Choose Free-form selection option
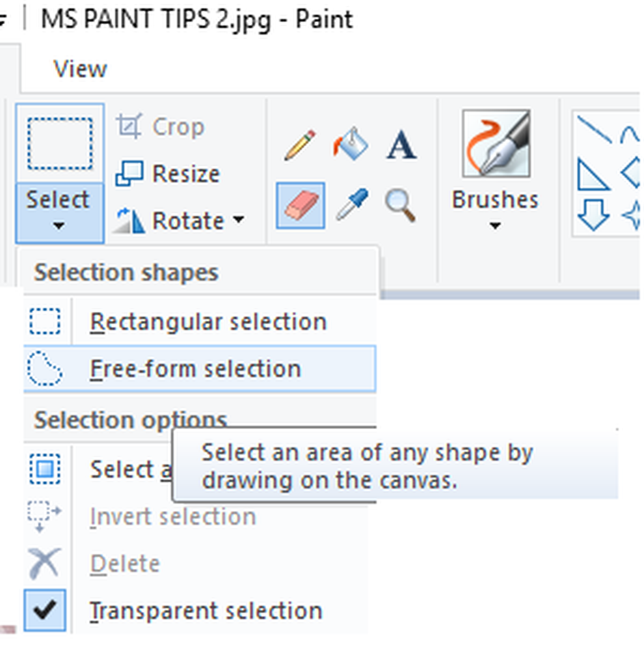Image resolution: width=644 pixels, height=651 pixels. click(195, 368)
